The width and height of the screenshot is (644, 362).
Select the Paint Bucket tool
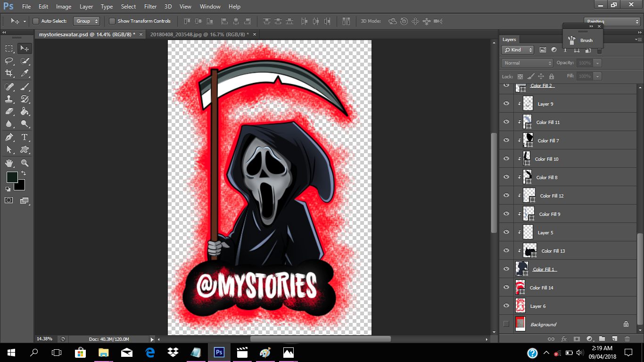pyautogui.click(x=25, y=112)
